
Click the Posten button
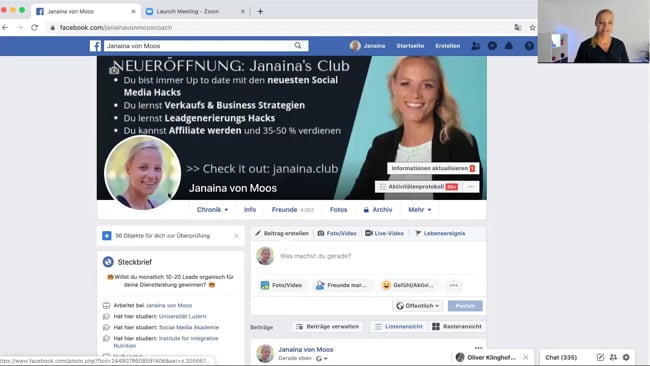tap(465, 306)
